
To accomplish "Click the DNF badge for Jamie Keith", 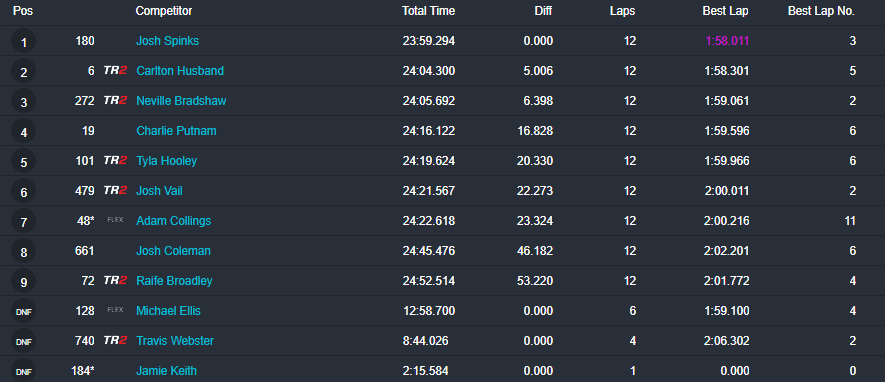I will [x=23, y=370].
